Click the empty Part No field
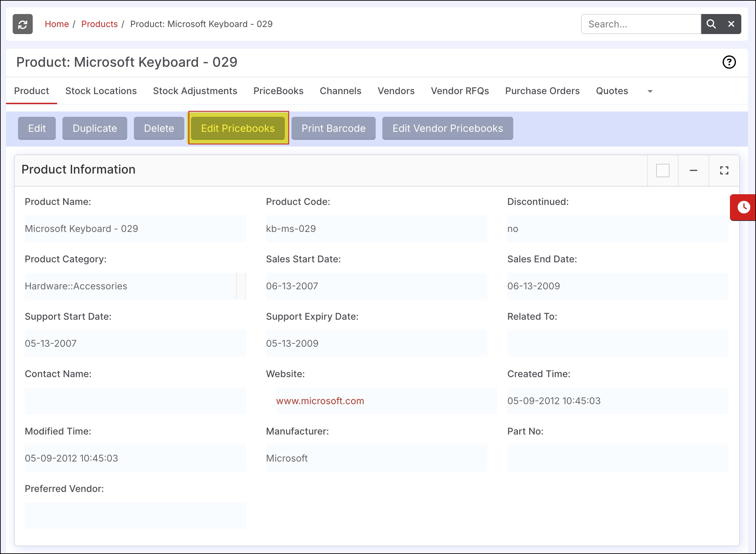This screenshot has height=554, width=756. point(618,458)
